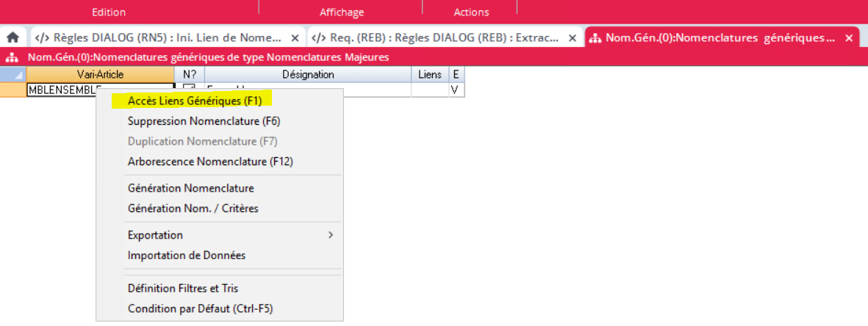This screenshot has width=868, height=326.
Task: Open the Edition ribbon section
Action: pos(109,12)
